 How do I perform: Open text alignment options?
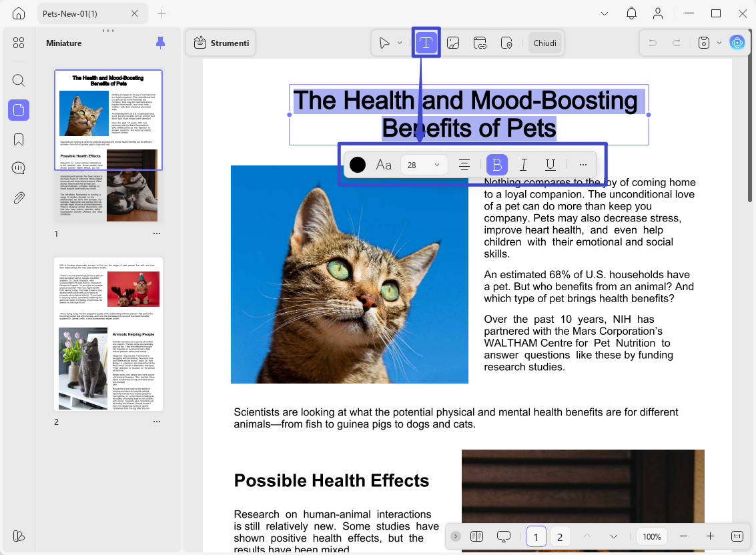point(464,164)
